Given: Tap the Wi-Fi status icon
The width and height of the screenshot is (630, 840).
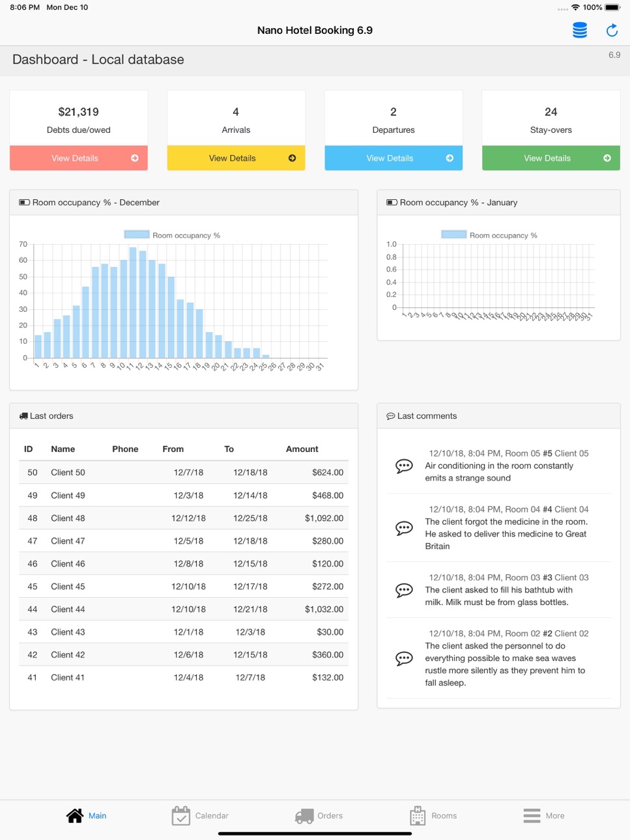Looking at the screenshot, I should (x=575, y=7).
